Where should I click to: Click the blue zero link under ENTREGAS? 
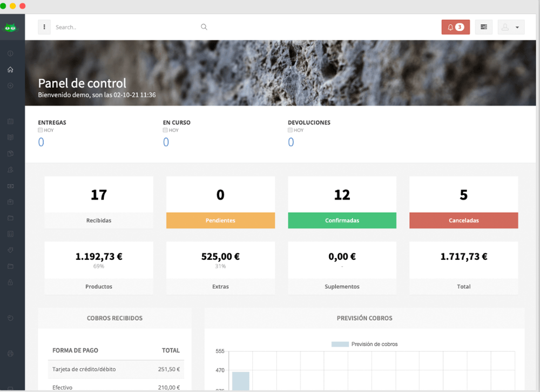(41, 141)
